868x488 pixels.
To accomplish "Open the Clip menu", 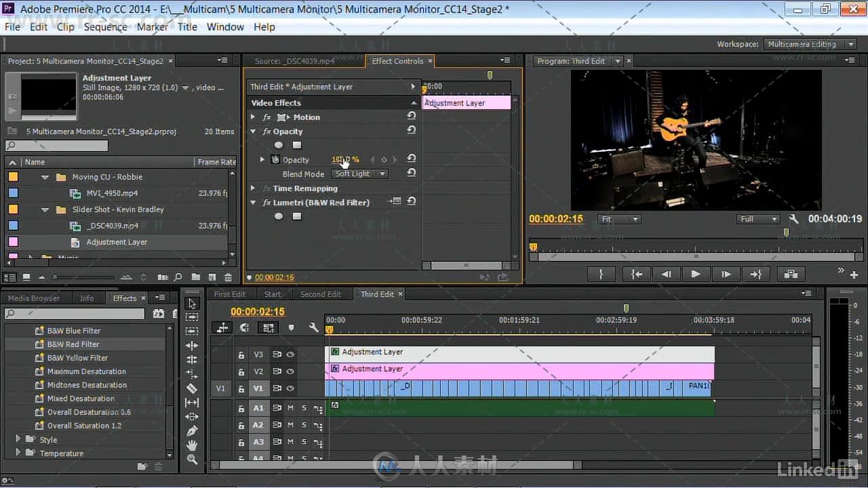I will [x=66, y=27].
